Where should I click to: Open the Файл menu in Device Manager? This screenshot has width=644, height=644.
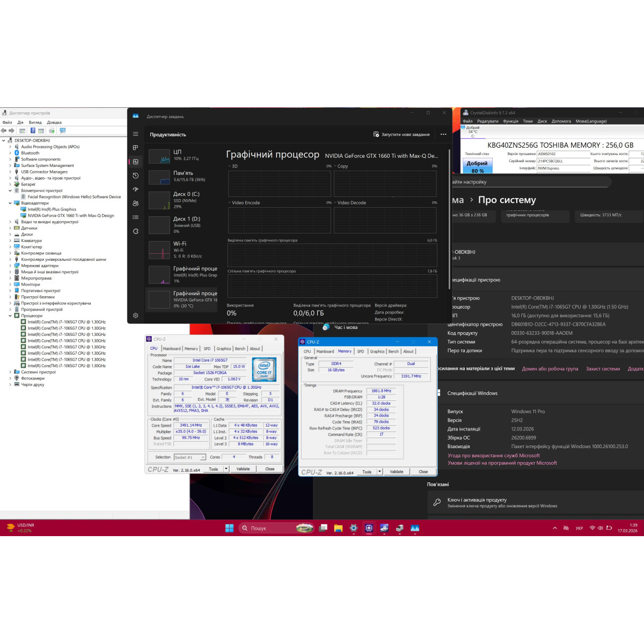pyautogui.click(x=7, y=122)
